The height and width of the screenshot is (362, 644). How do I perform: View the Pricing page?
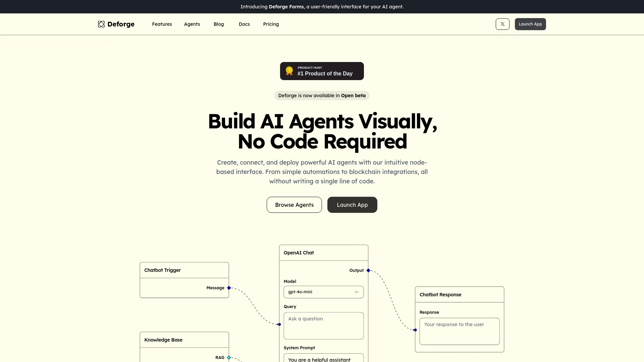(271, 24)
